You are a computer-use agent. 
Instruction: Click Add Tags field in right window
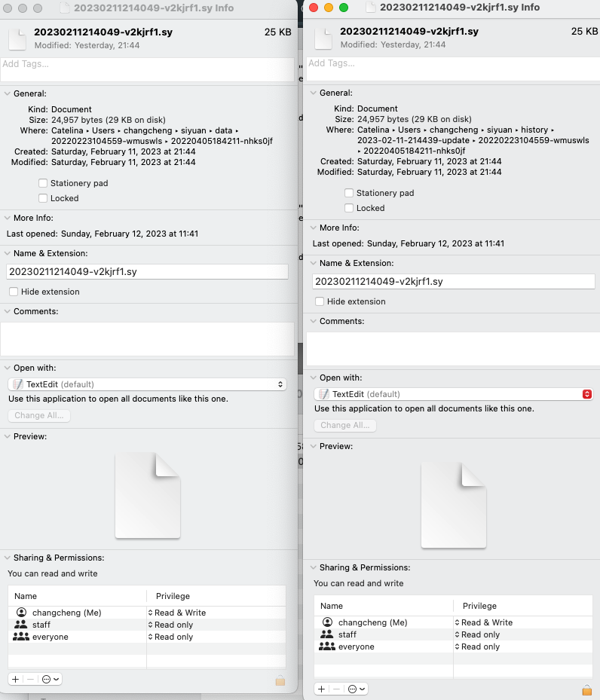pos(453,69)
